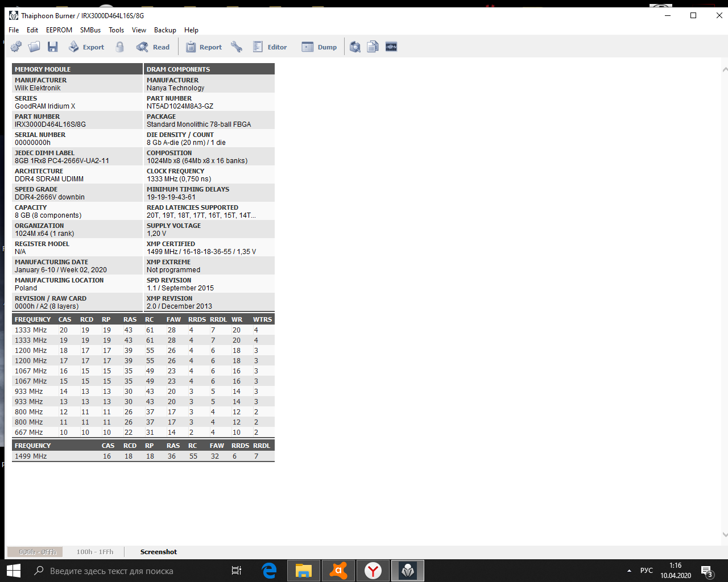728x582 pixels.
Task: Open the notification center icon
Action: (707, 571)
